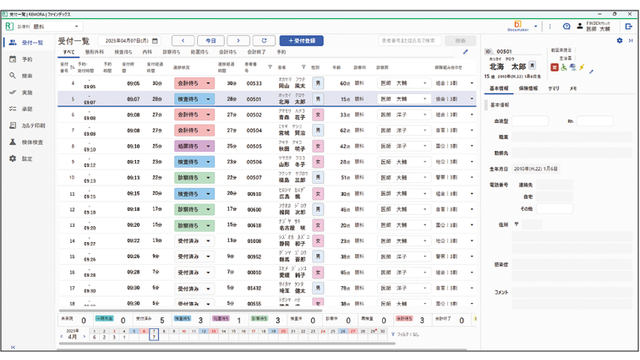Open the 承認 checklist sidebar icon
Image resolution: width=640 pixels, height=360 pixels.
pyautogui.click(x=13, y=109)
